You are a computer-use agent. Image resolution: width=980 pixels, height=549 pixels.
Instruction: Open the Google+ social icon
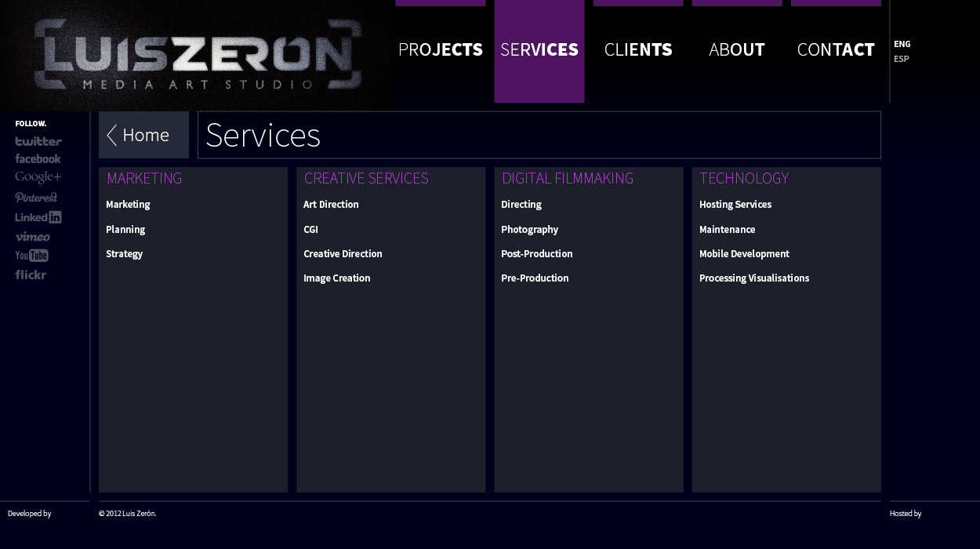click(38, 177)
